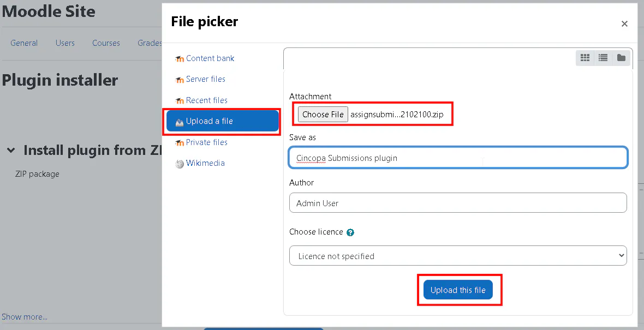
Task: Click Upload this file button
Action: [458, 290]
